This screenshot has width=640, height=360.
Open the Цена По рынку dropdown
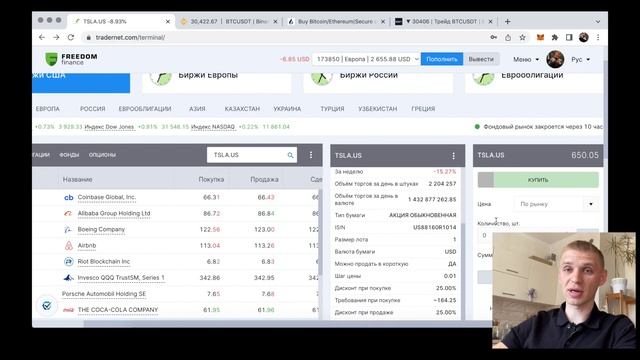[556, 204]
